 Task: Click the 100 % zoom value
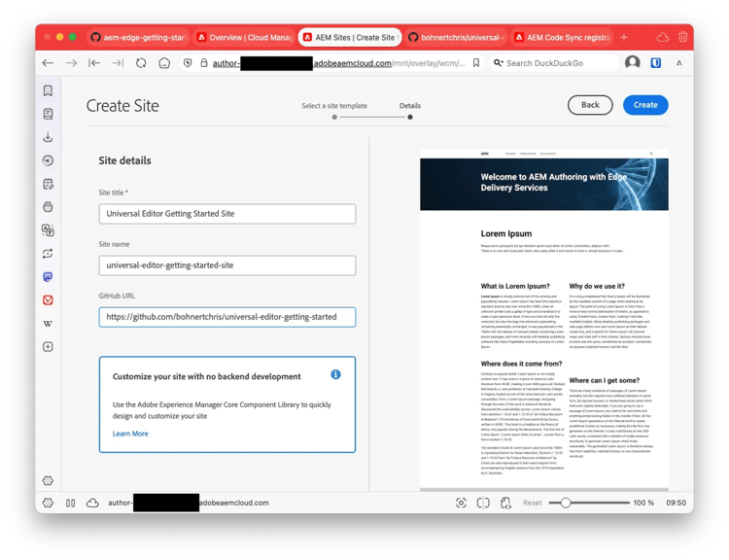pyautogui.click(x=643, y=503)
